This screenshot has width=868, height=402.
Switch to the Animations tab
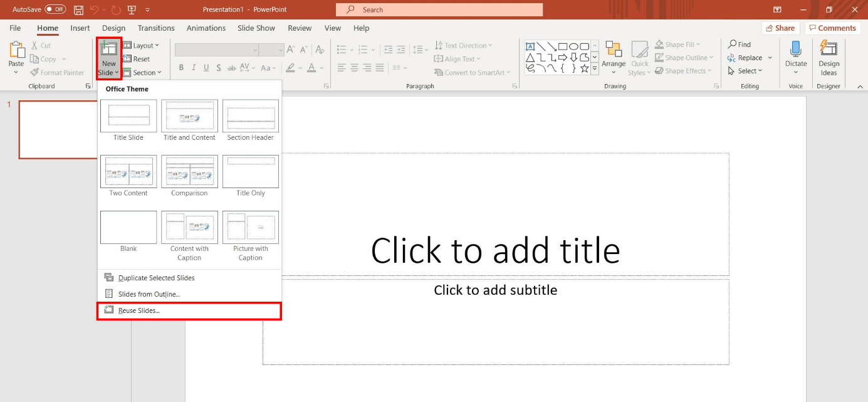click(x=206, y=28)
